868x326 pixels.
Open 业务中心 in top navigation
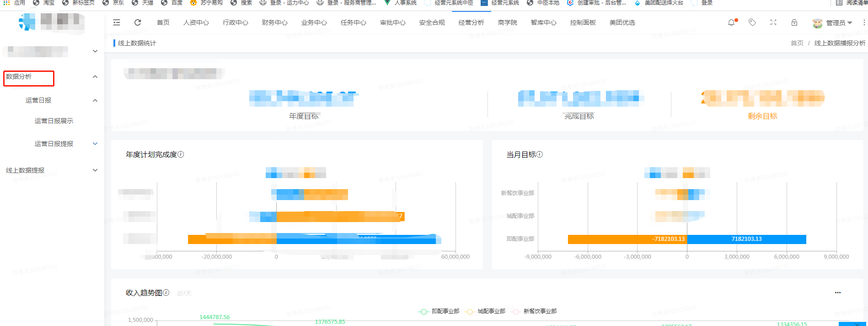click(314, 22)
